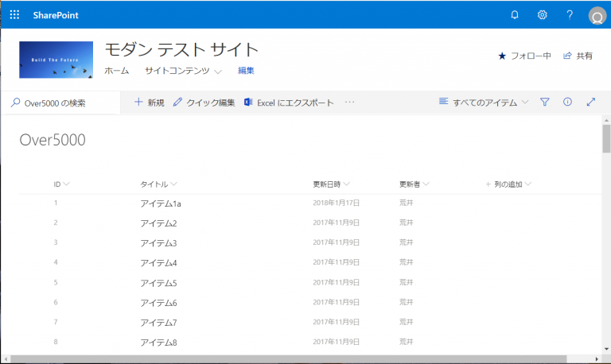Screen dimensions: 611x364
Task: Open the information details pane icon
Action: 567,103
